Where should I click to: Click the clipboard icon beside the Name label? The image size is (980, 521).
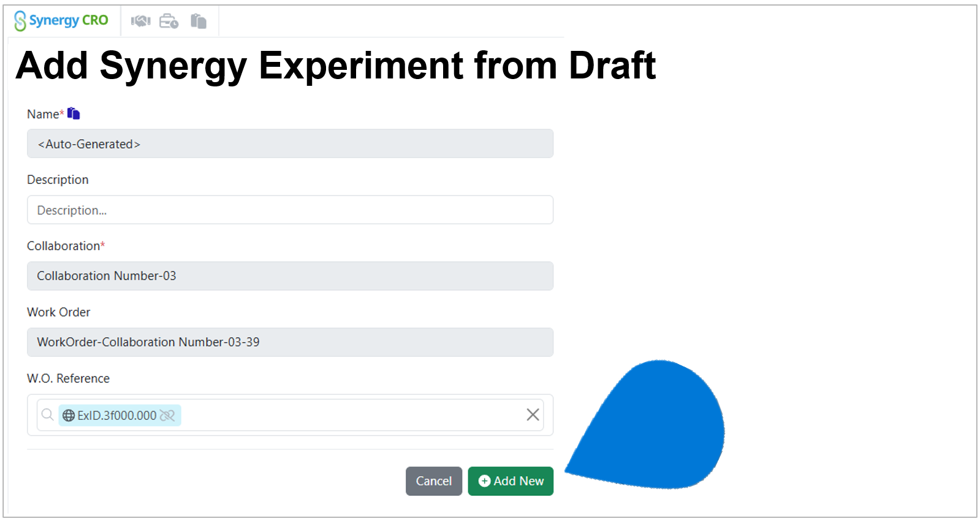pos(73,113)
